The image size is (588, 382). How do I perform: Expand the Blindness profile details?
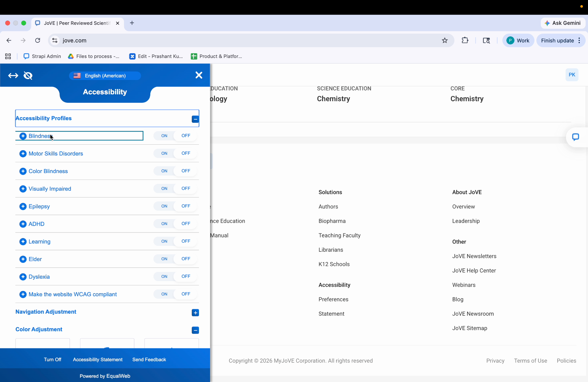(x=23, y=136)
